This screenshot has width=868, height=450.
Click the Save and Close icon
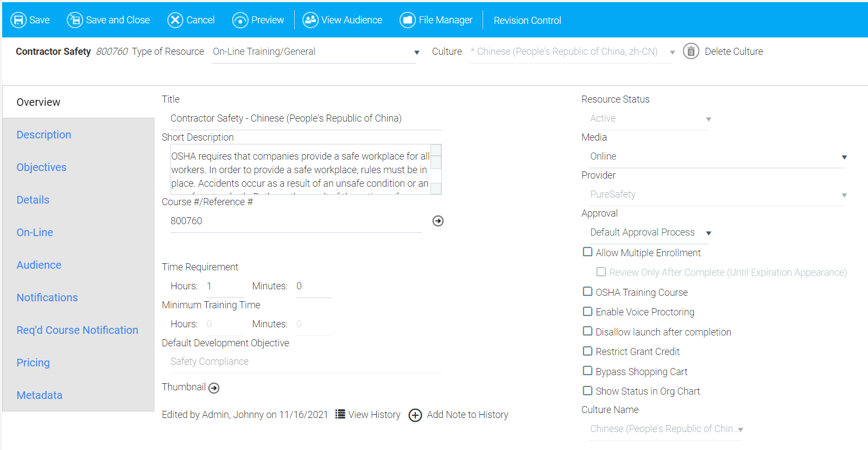[x=74, y=20]
